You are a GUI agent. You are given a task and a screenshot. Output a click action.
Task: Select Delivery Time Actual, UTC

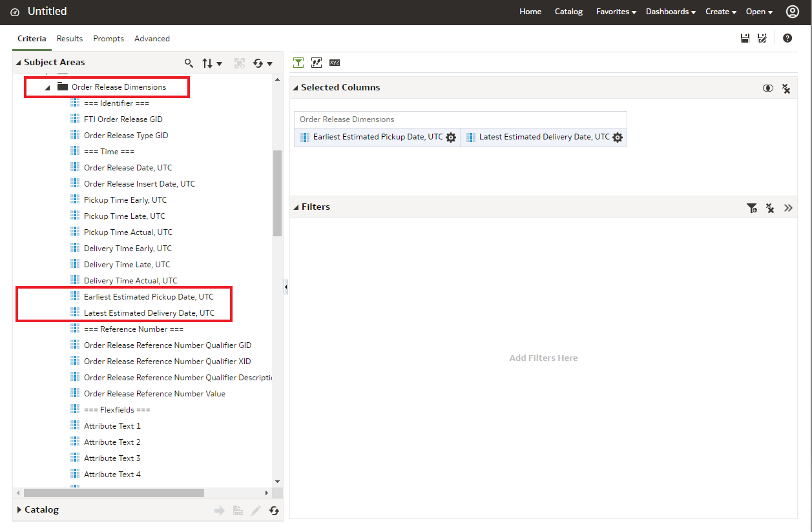[130, 281]
